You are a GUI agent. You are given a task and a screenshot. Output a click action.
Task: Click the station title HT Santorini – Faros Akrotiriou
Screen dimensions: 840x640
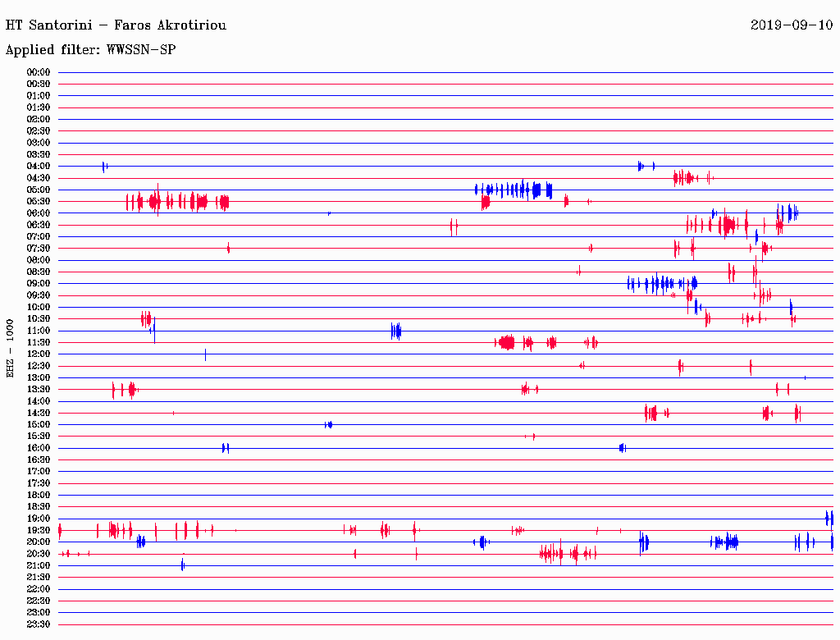pos(116,25)
